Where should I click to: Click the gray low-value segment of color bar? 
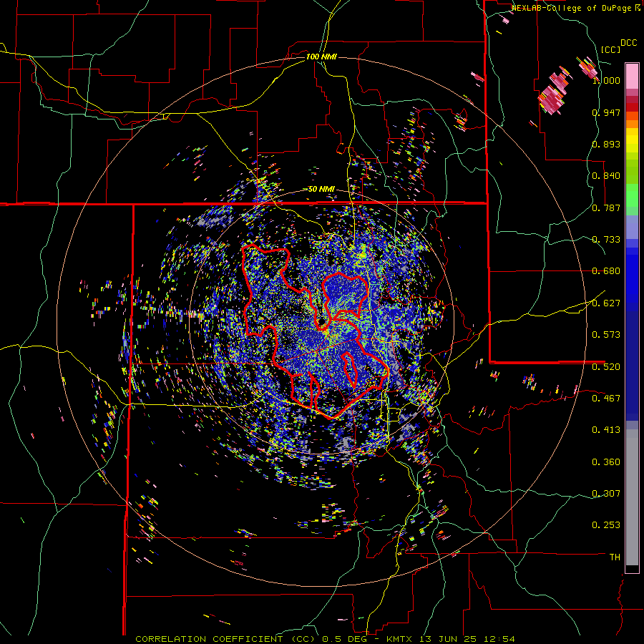coord(632,497)
